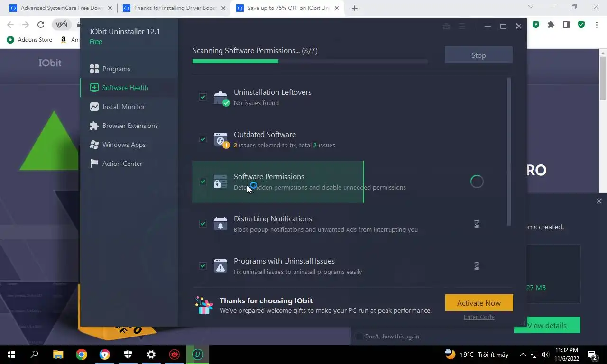Uncheck Disturbing Notifications checkbox

203,224
